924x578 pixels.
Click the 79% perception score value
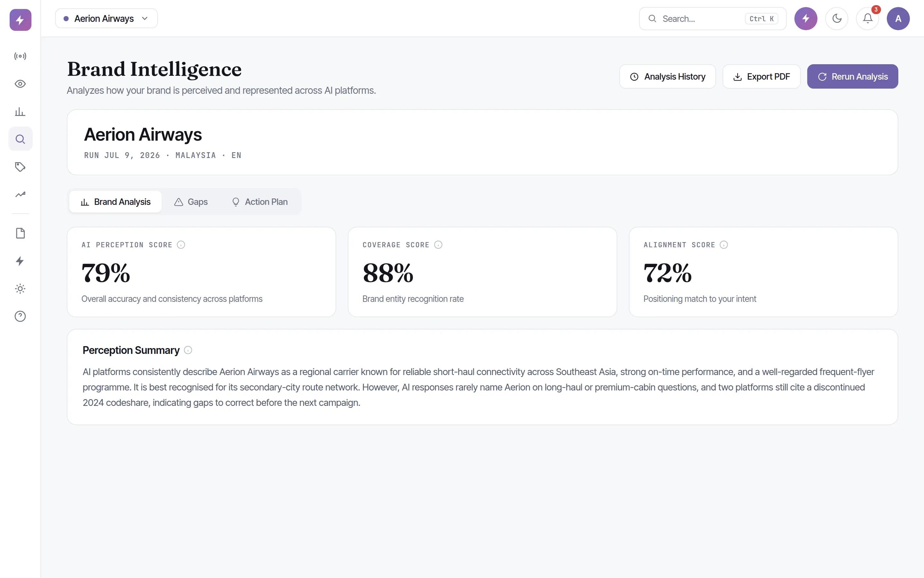pyautogui.click(x=106, y=273)
